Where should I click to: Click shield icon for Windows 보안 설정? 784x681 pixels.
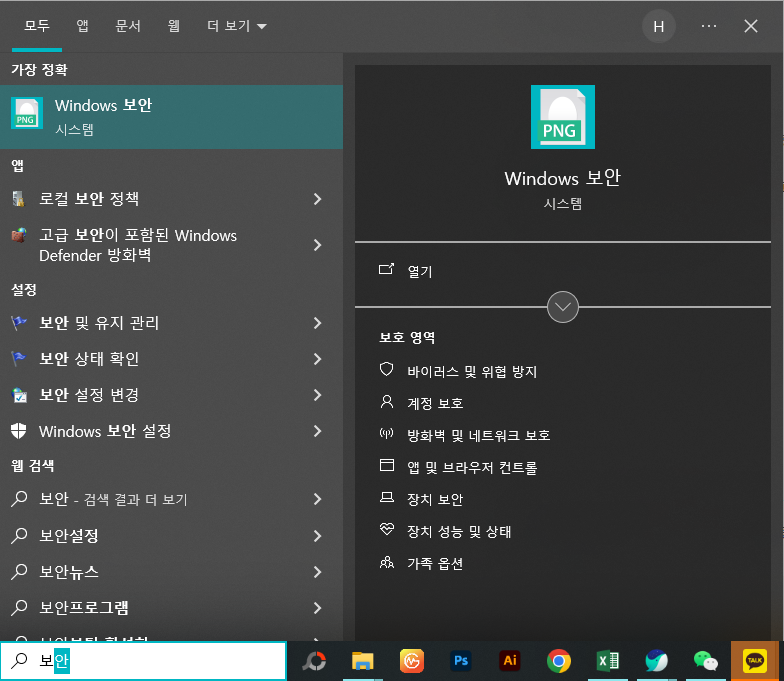pyautogui.click(x=18, y=430)
